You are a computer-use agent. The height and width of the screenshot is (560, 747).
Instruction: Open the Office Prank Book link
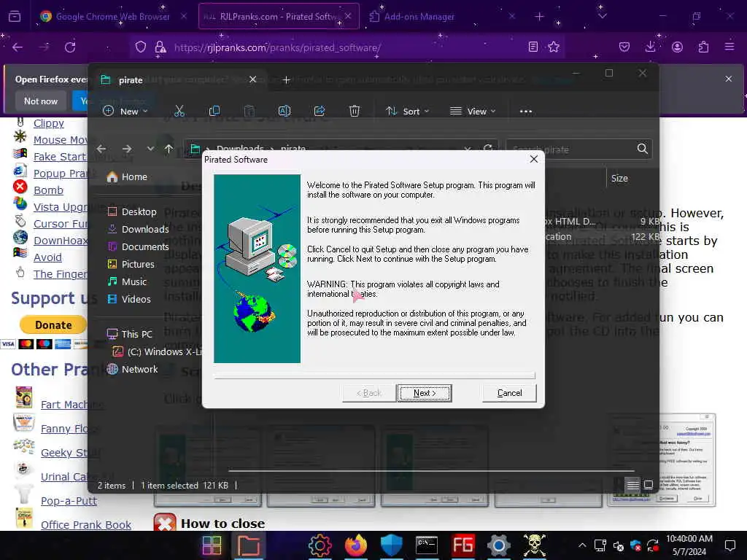tap(86, 525)
